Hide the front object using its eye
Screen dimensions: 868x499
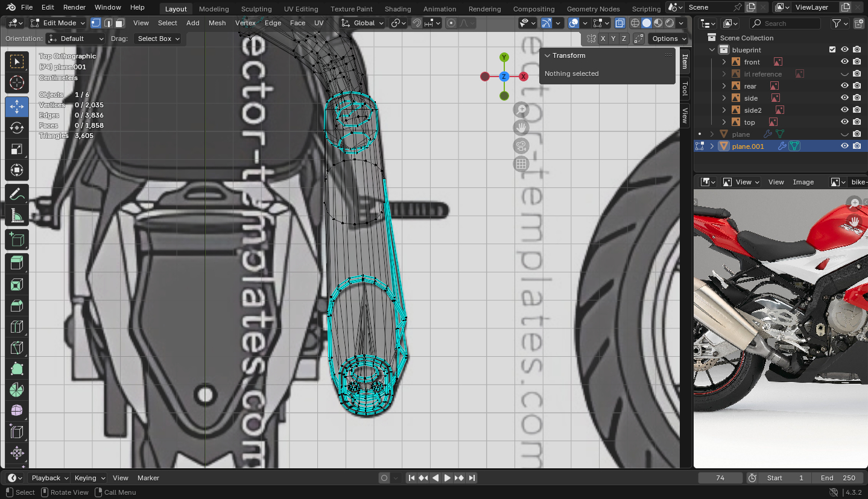coord(844,62)
